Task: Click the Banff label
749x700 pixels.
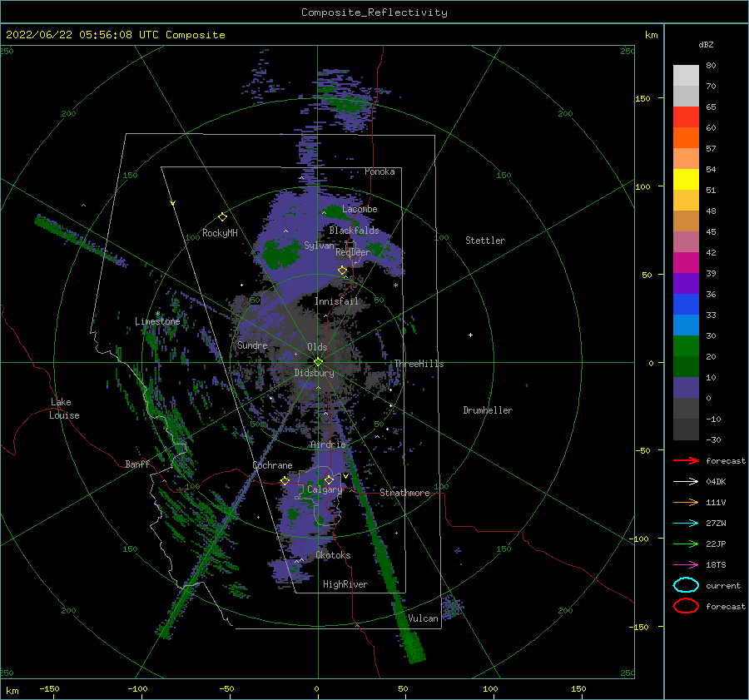Action: coord(137,464)
